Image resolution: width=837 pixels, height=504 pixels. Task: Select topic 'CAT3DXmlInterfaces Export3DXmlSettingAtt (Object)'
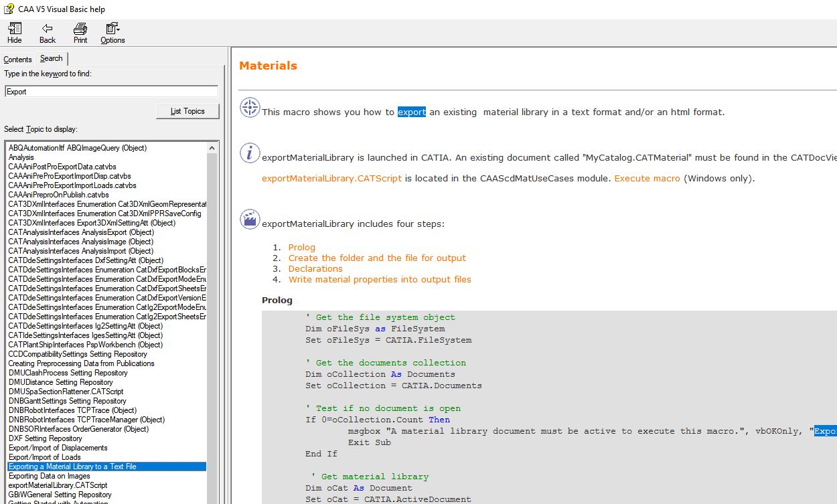(x=92, y=223)
